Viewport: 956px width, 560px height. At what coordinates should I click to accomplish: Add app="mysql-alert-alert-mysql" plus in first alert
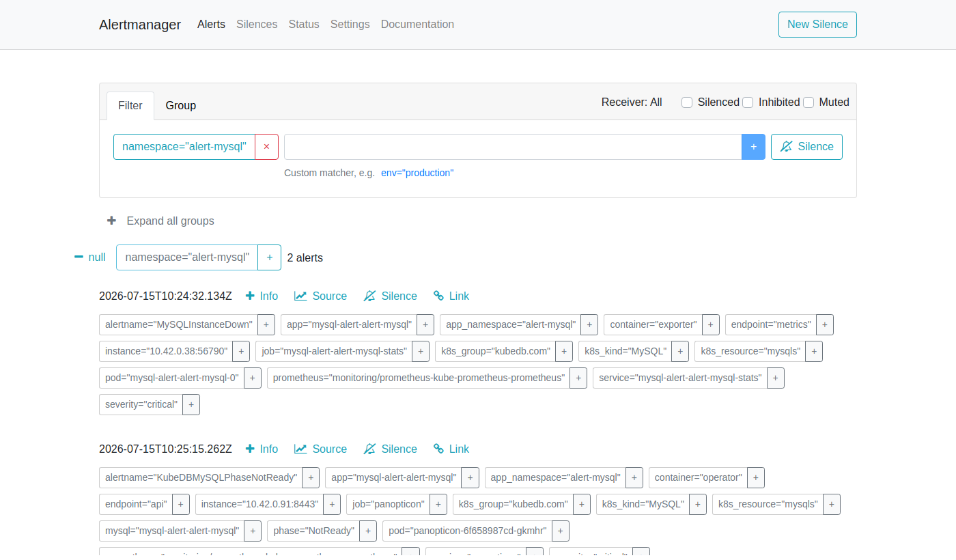425,324
